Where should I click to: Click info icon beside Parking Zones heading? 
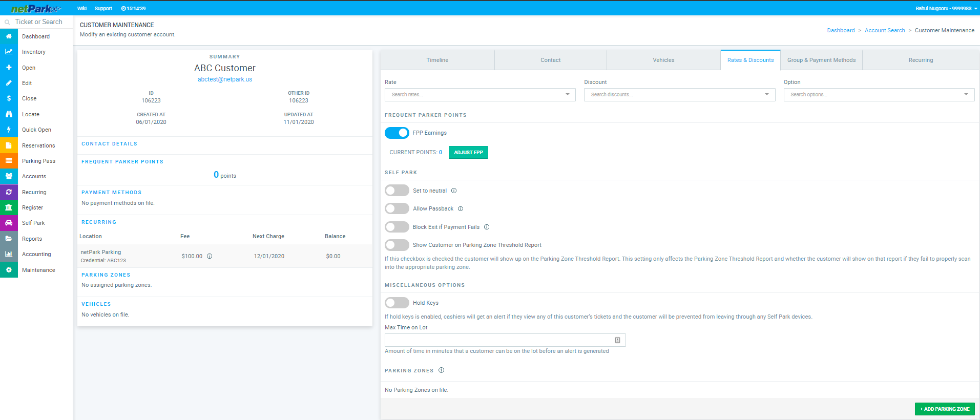[x=441, y=370]
